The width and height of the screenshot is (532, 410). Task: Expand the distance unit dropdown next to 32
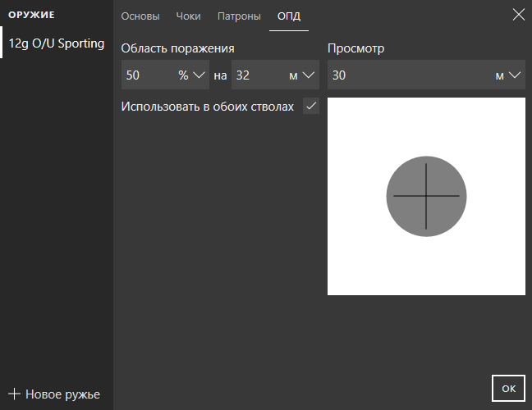coord(309,75)
